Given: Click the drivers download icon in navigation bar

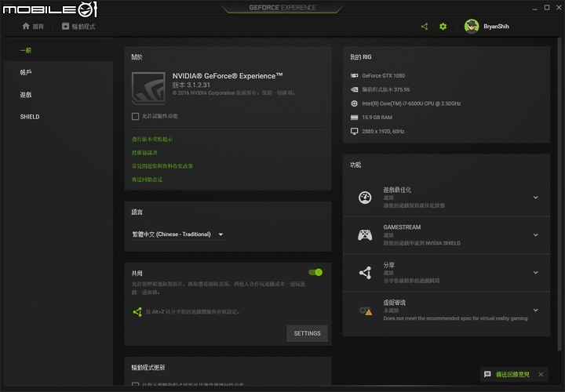Looking at the screenshot, I should pyautogui.click(x=65, y=26).
